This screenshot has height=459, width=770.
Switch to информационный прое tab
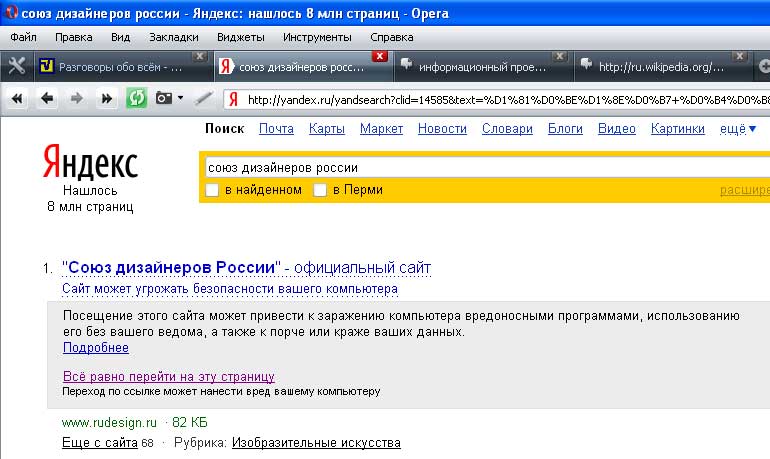click(483, 67)
